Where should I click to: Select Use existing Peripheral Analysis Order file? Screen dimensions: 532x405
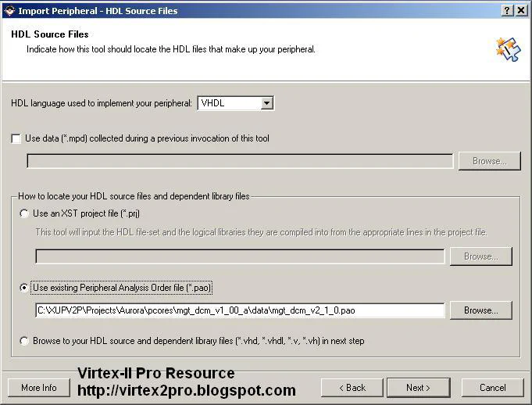tap(25, 288)
